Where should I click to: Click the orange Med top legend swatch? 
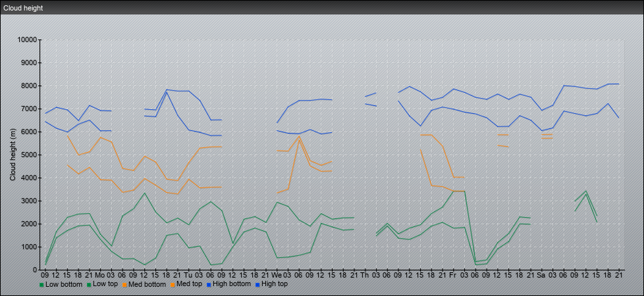pos(174,285)
